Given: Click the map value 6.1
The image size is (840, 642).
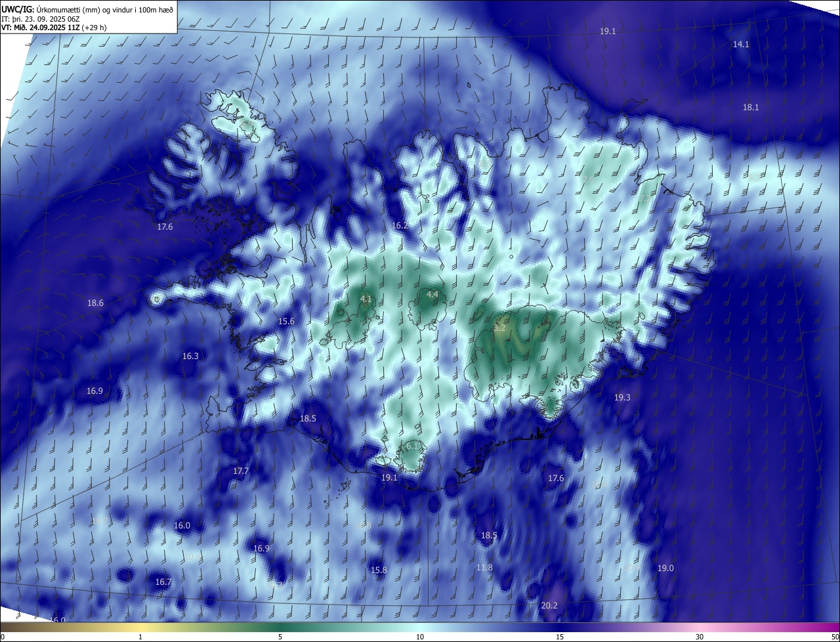Looking at the screenshot, I should pos(412,446).
